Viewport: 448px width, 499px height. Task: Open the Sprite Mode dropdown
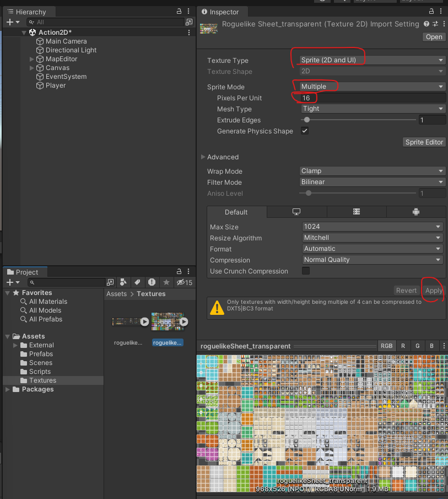[372, 87]
